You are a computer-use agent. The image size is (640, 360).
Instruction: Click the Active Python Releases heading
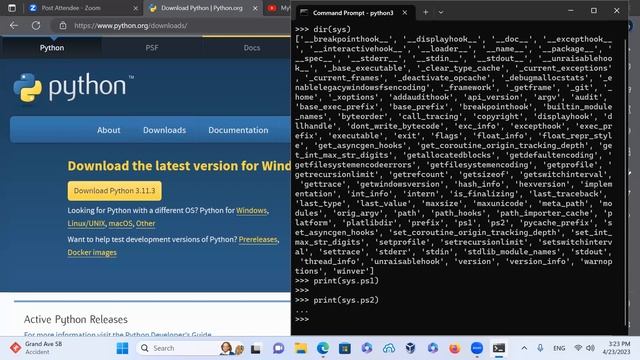pyautogui.click(x=76, y=319)
